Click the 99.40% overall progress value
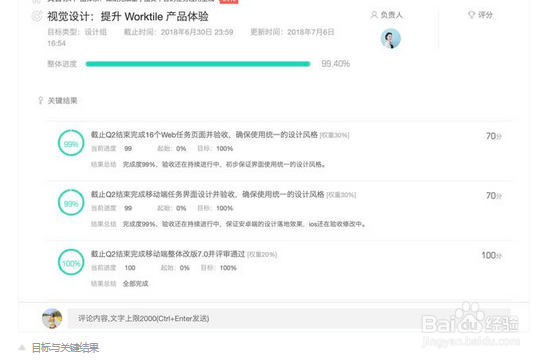 coord(335,64)
